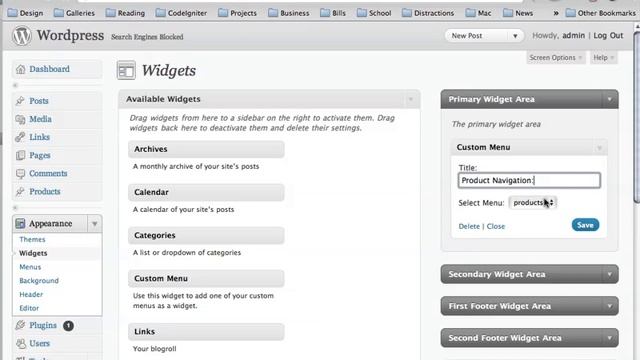Screen dimensions: 640x360
Task: Open the Distractions bookmarks folder
Action: coord(428,13)
